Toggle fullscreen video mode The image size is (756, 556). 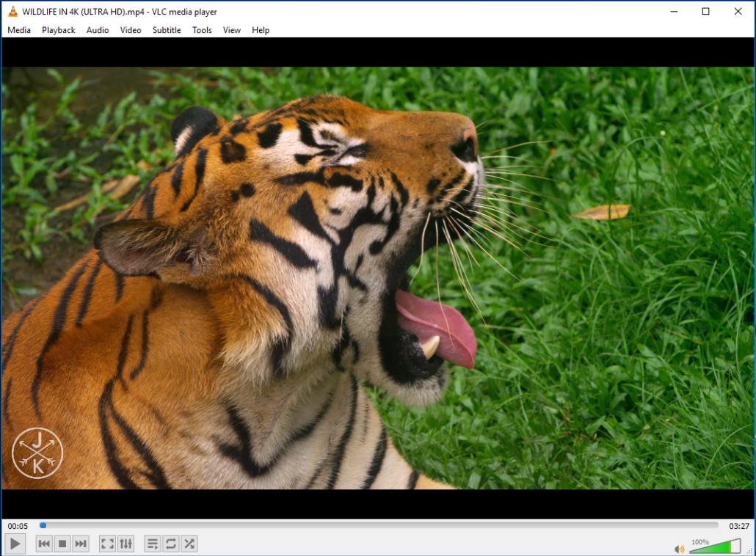tap(107, 544)
